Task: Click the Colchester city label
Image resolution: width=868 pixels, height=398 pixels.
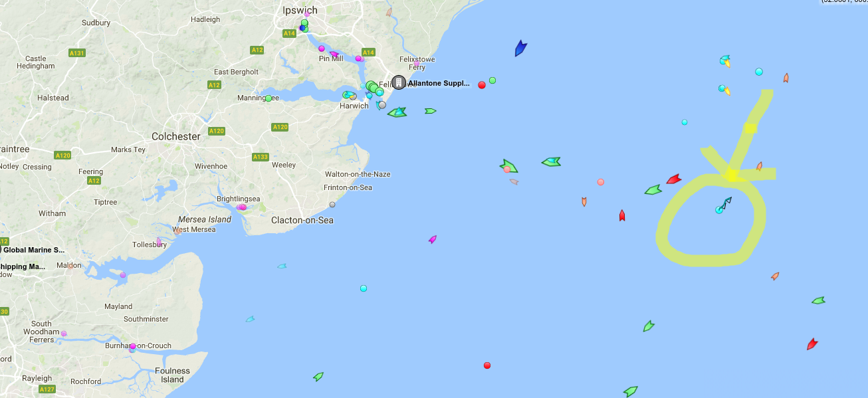Action: point(176,136)
